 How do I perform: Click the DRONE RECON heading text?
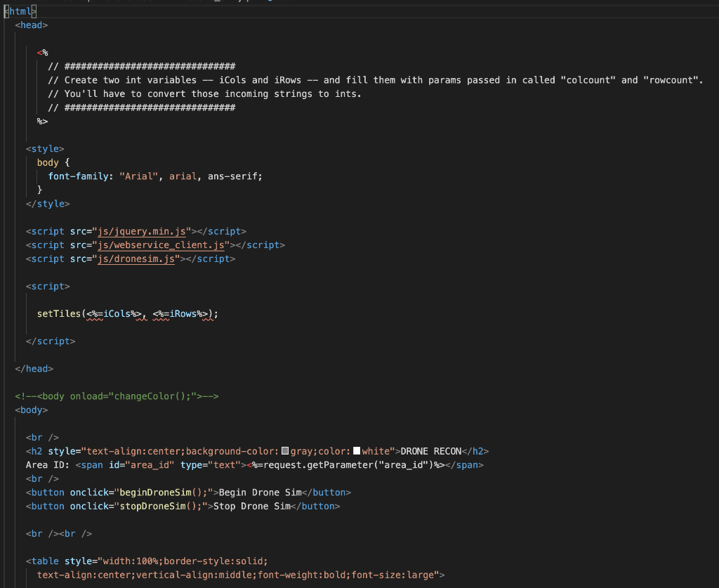(431, 451)
